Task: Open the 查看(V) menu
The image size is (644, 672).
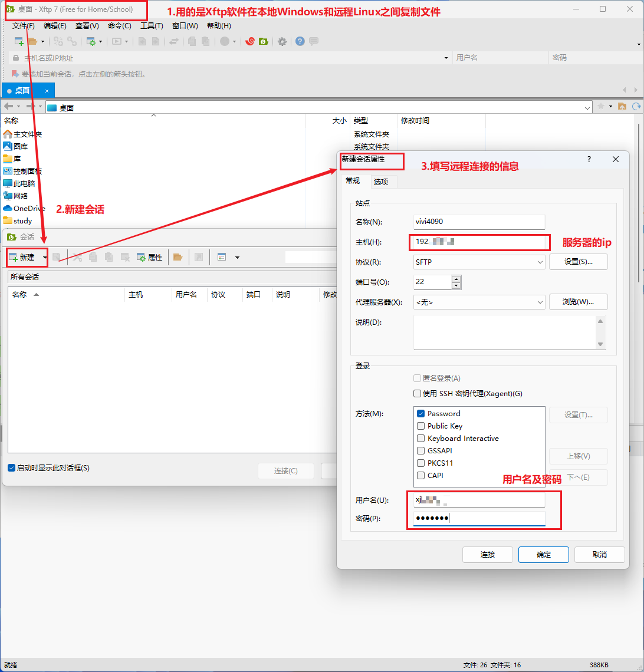Action: 87,26
